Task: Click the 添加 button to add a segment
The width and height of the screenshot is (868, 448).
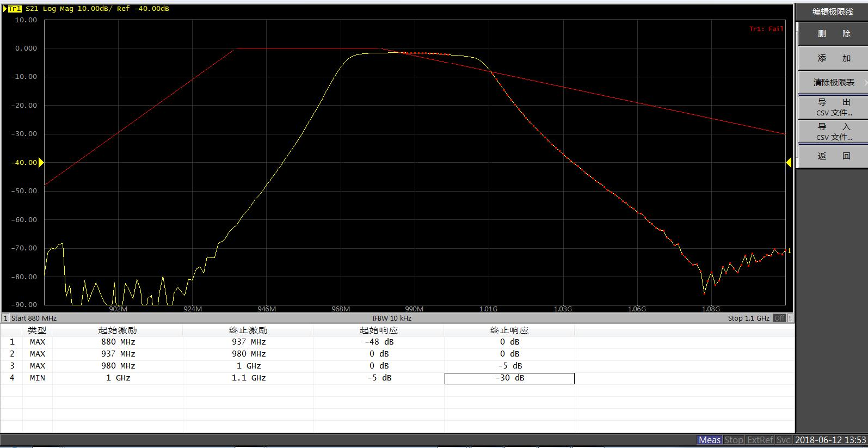Action: 833,58
